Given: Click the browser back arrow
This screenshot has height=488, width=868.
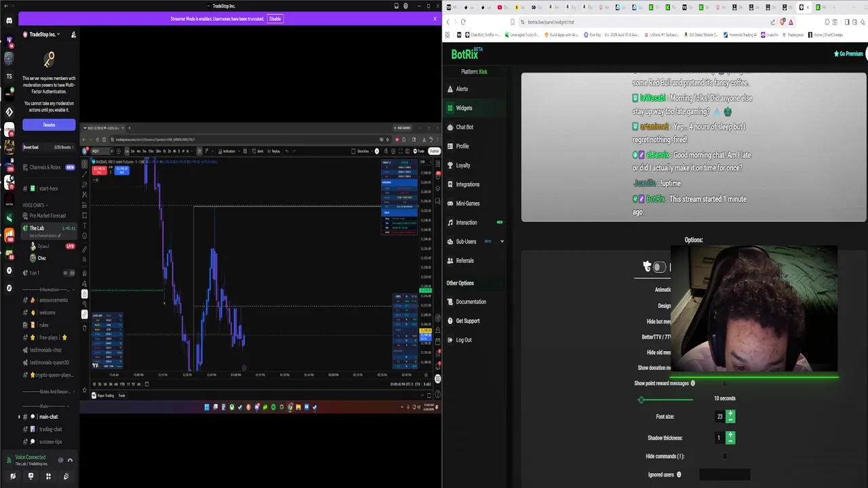Looking at the screenshot, I should pyautogui.click(x=448, y=22).
